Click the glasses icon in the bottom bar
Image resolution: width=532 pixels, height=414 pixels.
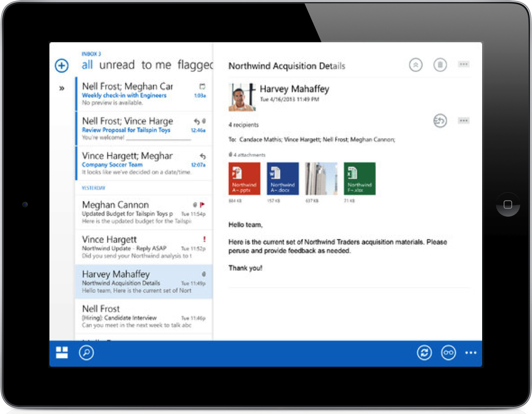pos(448,353)
